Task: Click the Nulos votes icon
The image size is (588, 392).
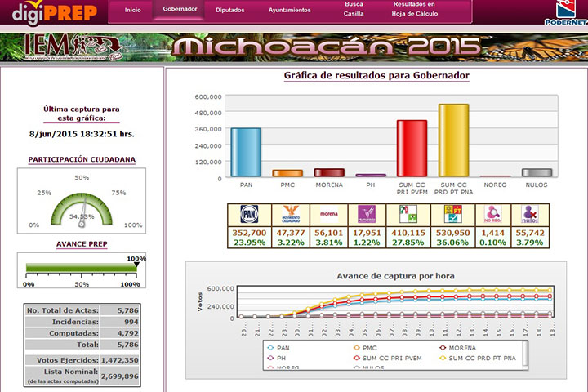Action: pos(531,215)
